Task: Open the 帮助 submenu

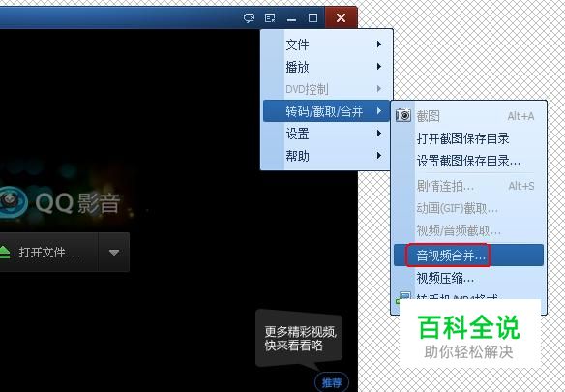Action: pos(326,156)
